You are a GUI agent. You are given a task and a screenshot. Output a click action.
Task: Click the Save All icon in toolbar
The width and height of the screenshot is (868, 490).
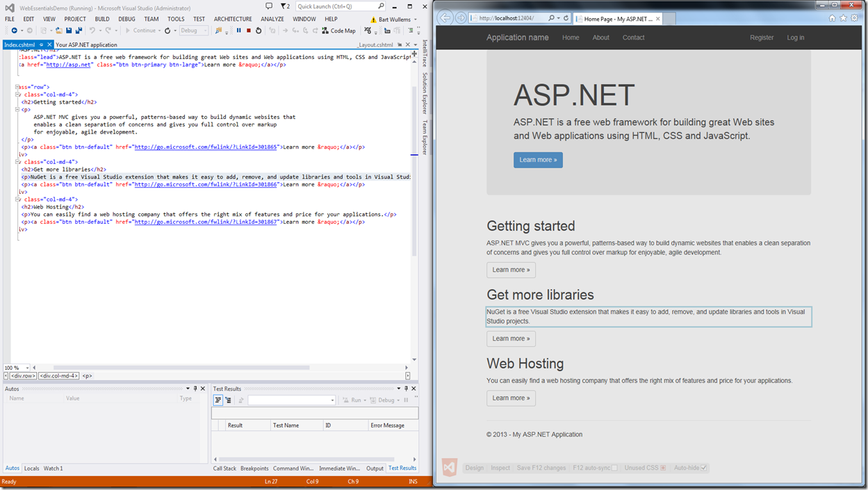point(79,31)
